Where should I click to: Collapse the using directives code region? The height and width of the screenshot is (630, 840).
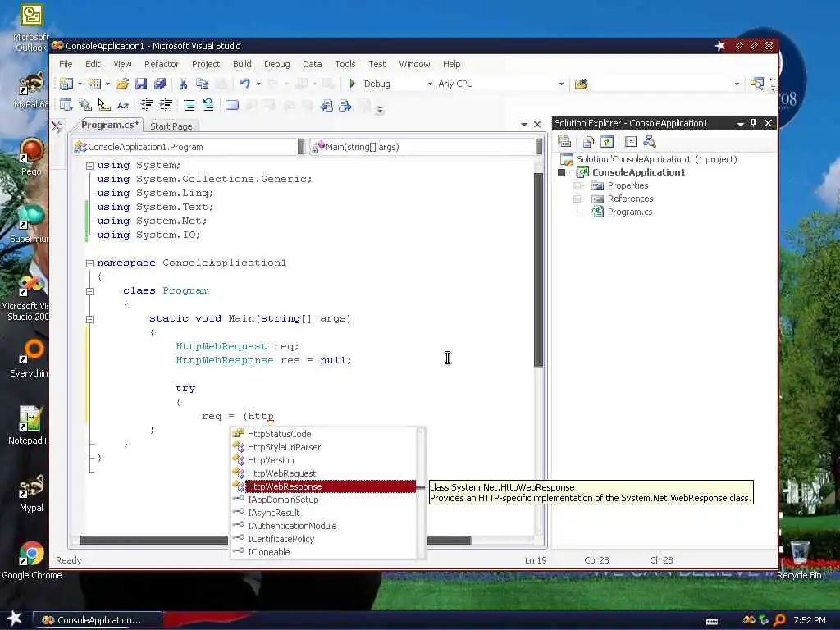click(x=90, y=166)
